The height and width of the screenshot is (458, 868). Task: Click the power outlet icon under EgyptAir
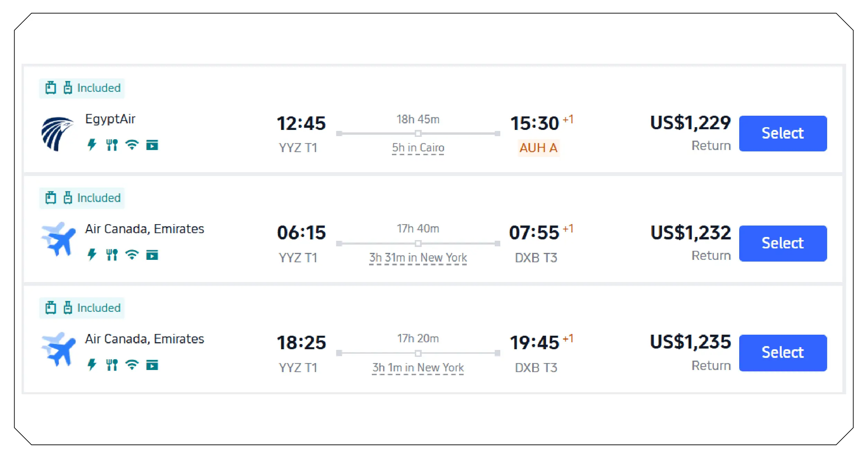tap(92, 145)
